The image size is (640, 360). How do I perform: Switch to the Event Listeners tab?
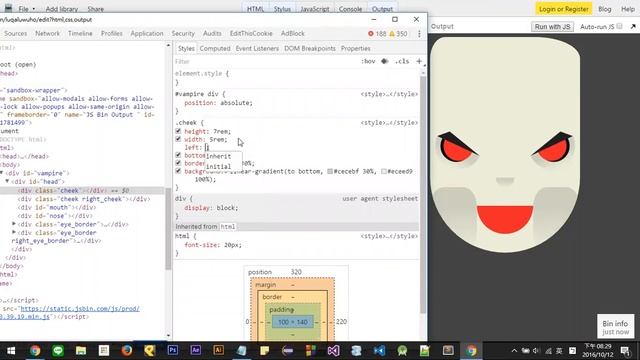pyautogui.click(x=257, y=48)
